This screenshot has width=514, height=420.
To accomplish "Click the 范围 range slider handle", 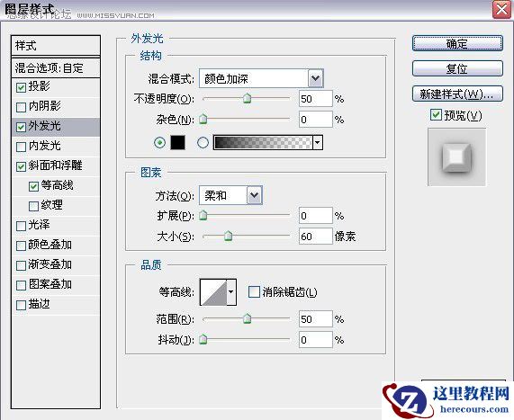I will pyautogui.click(x=247, y=318).
